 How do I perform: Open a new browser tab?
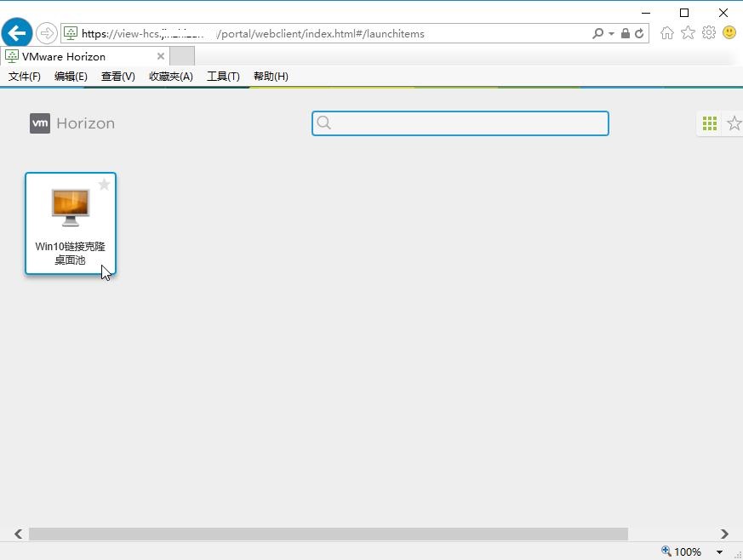181,55
